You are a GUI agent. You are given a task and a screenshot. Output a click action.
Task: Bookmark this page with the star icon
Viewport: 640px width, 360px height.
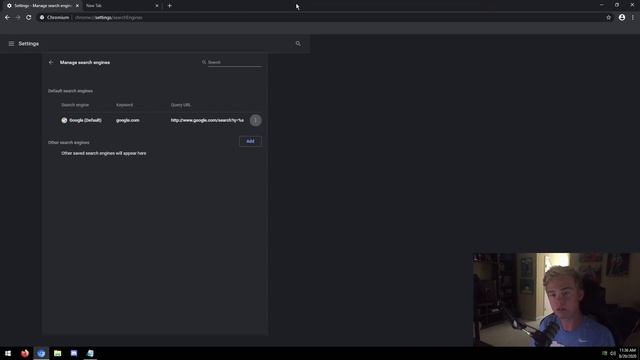(x=608, y=18)
